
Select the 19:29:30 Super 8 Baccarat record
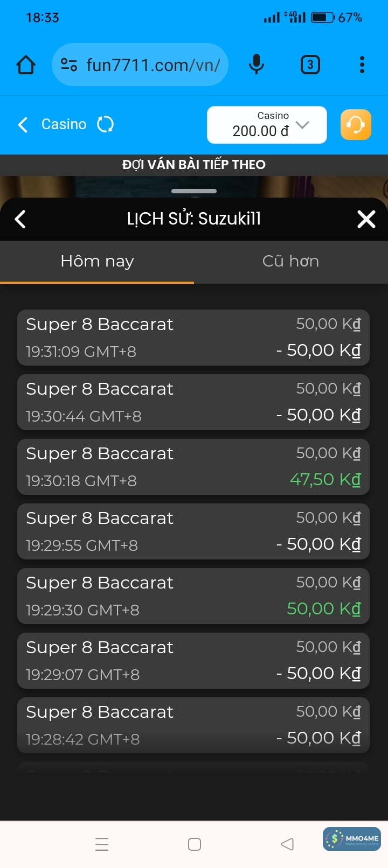click(193, 596)
